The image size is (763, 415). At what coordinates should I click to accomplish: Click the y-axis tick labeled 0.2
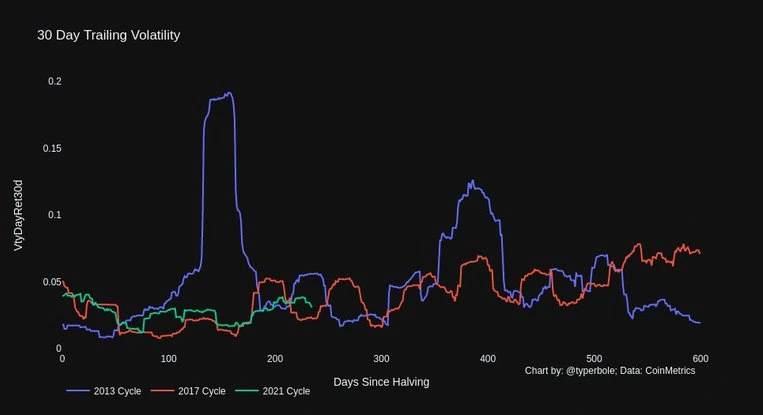point(54,81)
